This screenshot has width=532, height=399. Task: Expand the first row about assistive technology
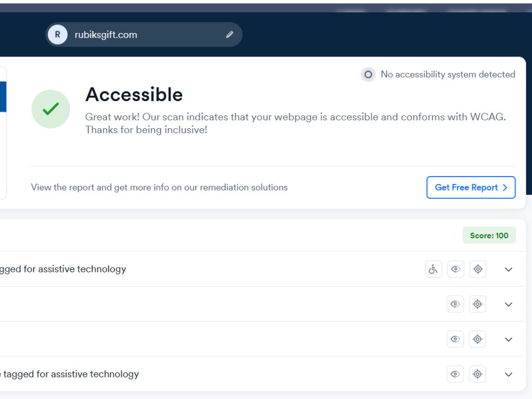point(508,269)
